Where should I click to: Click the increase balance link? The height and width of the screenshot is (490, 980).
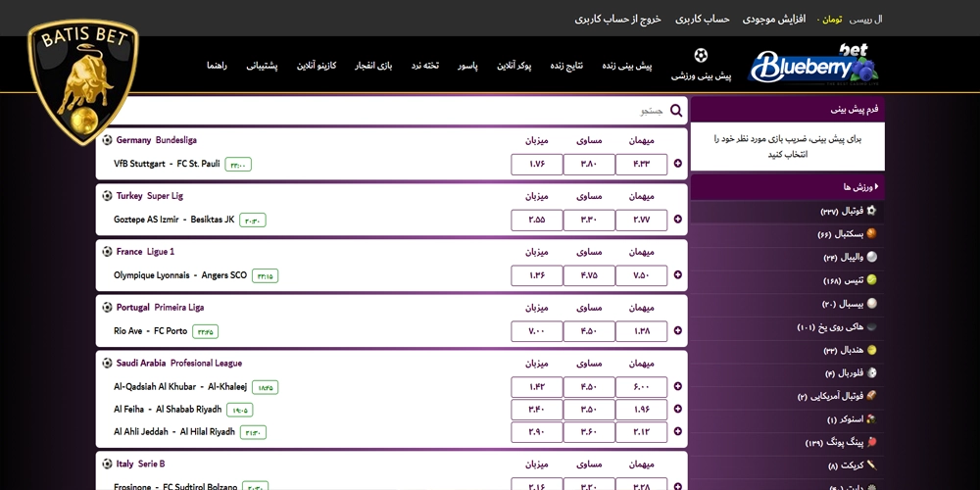coord(773,19)
